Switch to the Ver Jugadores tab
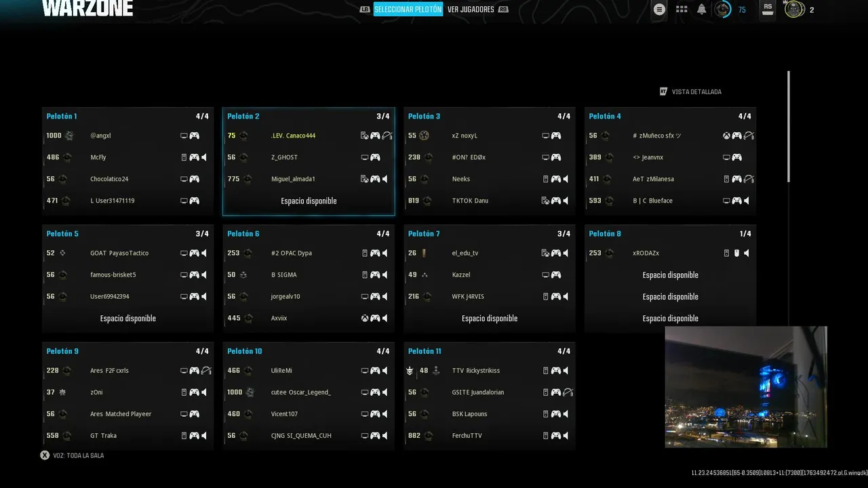868x488 pixels. click(471, 9)
